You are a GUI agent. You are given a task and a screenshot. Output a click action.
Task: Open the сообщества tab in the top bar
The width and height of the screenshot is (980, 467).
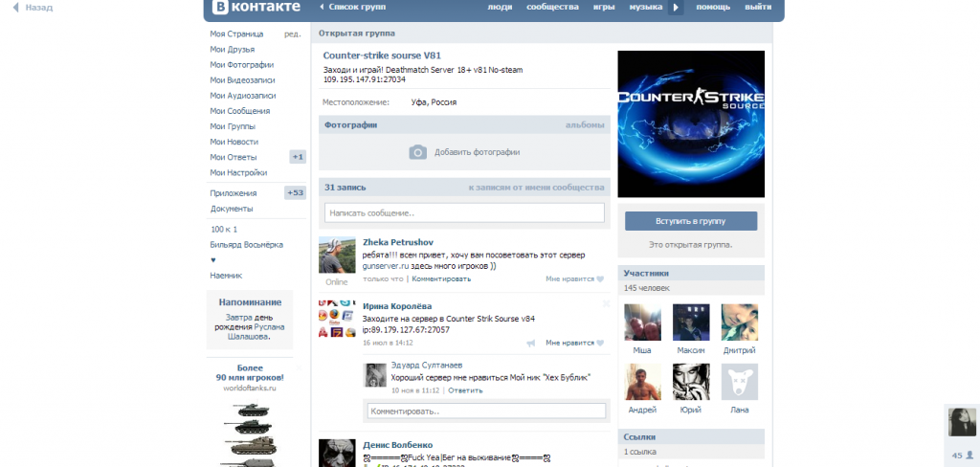coord(552,7)
